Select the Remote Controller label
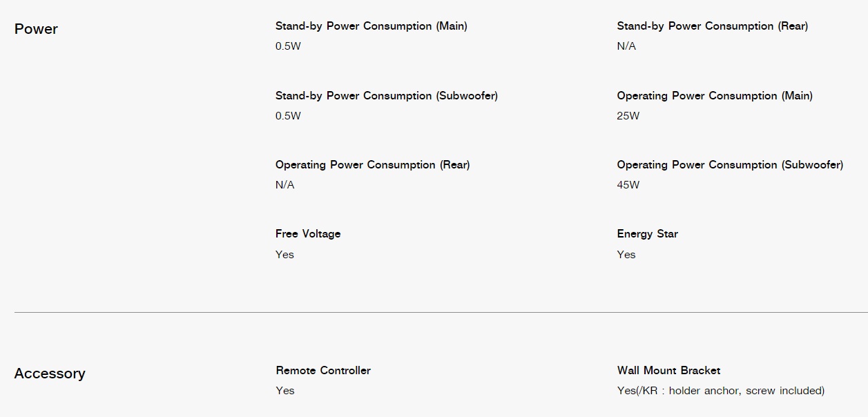The width and height of the screenshot is (868, 417). point(323,371)
